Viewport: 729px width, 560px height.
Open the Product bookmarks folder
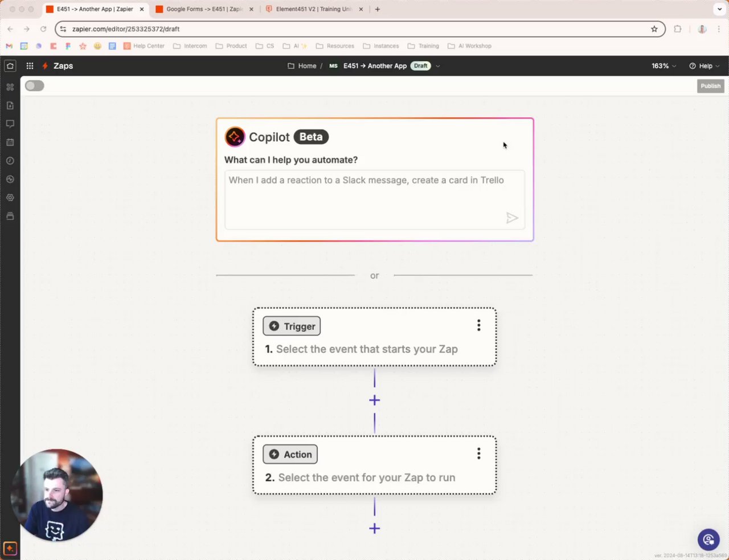(231, 46)
